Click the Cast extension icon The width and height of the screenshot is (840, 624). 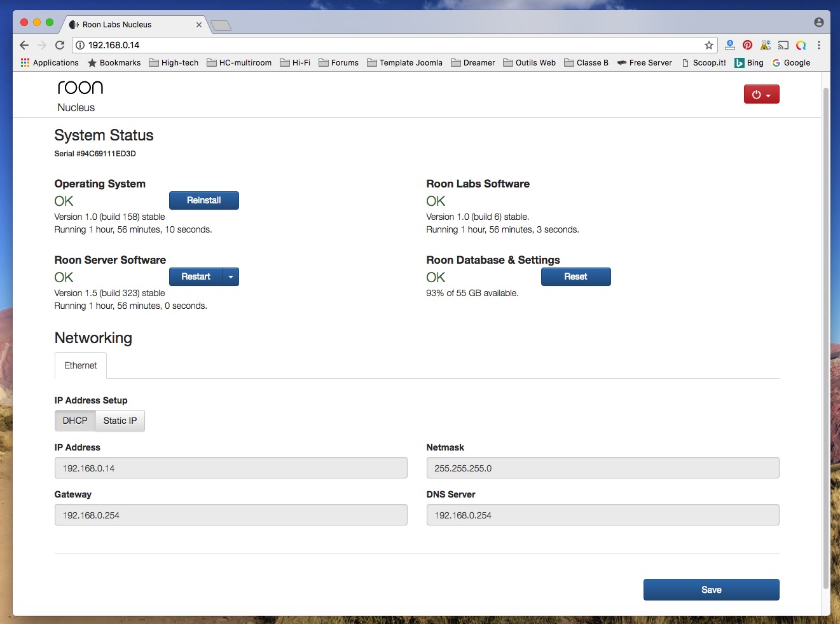(x=783, y=45)
